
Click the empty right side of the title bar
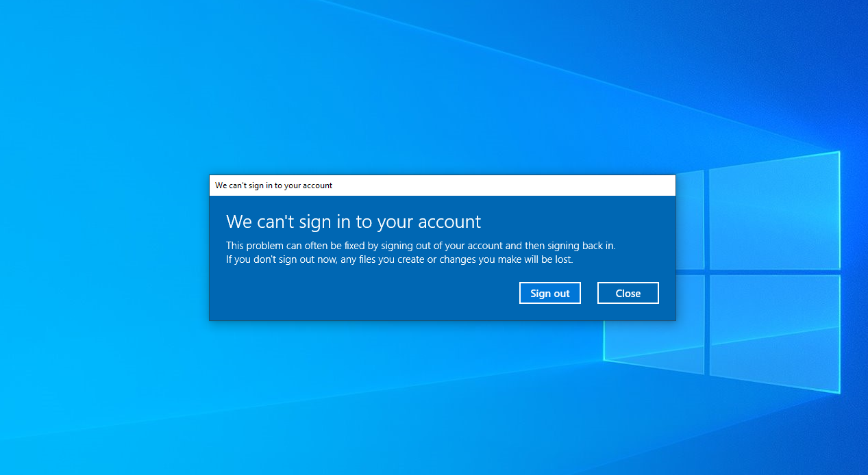click(x=548, y=185)
